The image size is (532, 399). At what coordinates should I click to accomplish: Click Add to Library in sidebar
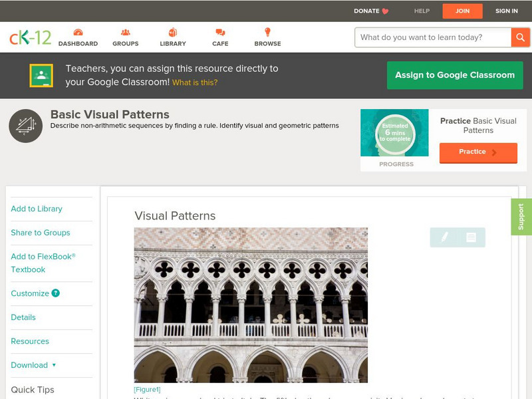tap(37, 209)
